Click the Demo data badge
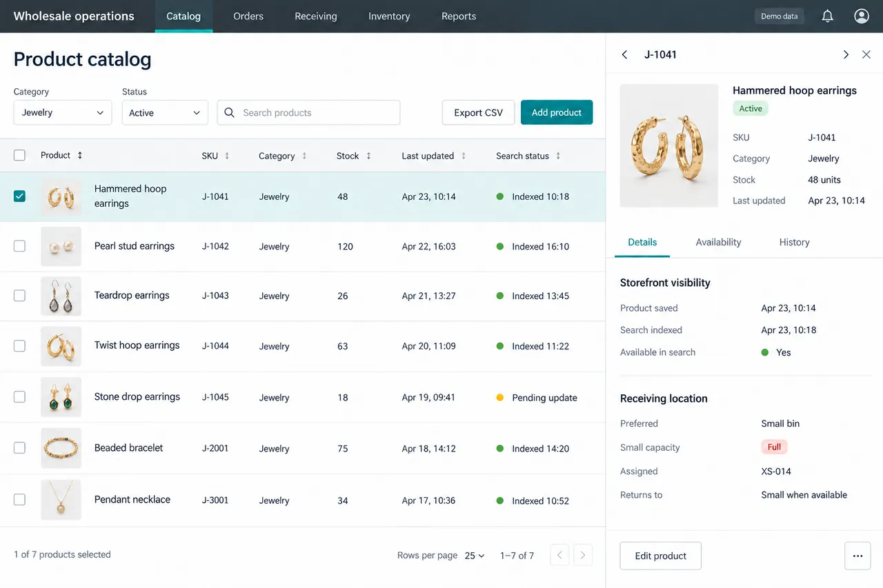The image size is (883, 588). click(780, 16)
